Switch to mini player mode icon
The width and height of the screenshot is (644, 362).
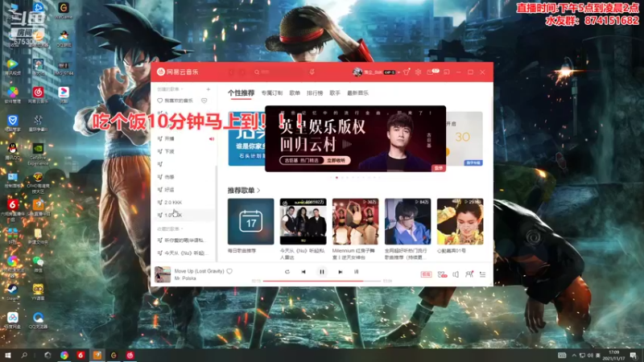[447, 72]
